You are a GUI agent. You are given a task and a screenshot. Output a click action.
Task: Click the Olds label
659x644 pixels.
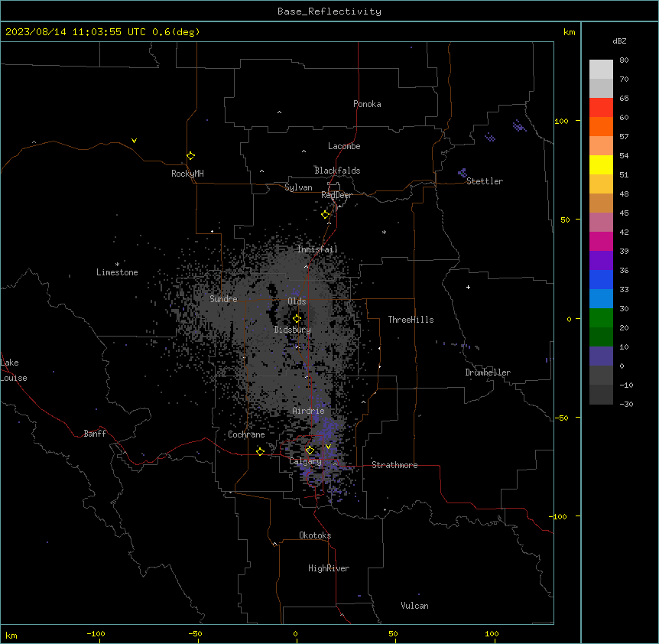297,301
